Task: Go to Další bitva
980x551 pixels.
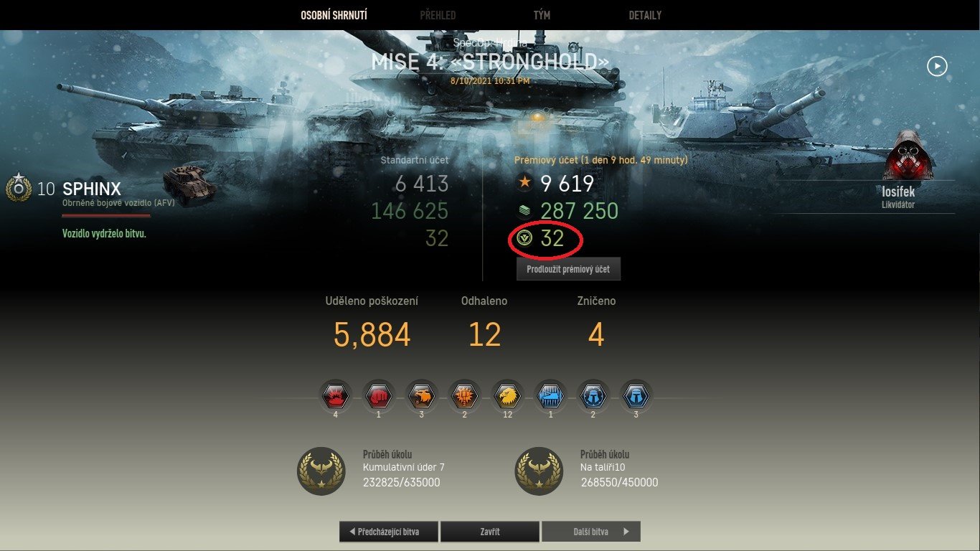Action: [x=591, y=532]
